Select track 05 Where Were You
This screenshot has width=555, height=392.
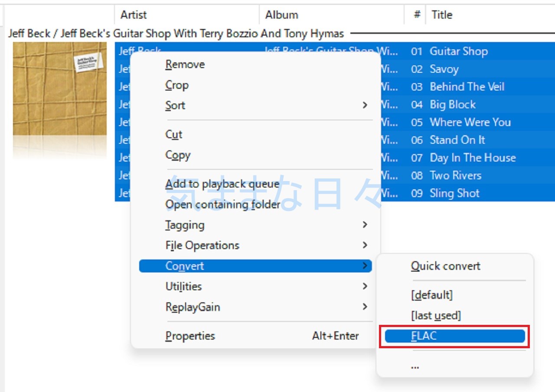[x=470, y=122]
